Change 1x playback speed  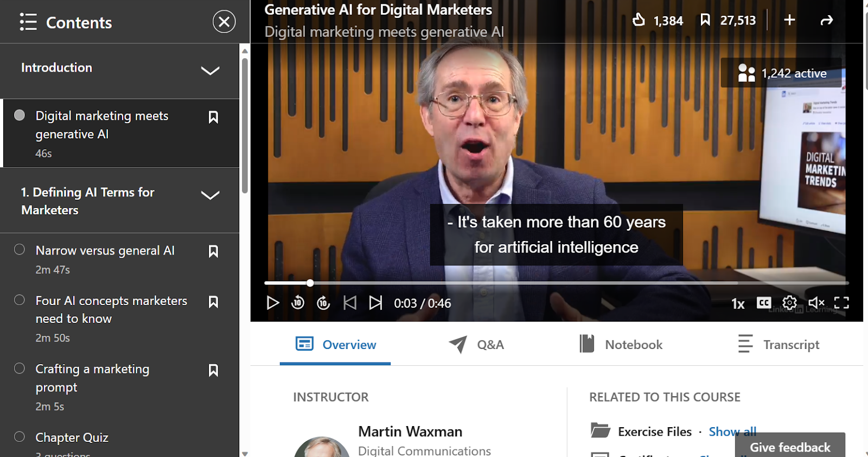coord(738,303)
